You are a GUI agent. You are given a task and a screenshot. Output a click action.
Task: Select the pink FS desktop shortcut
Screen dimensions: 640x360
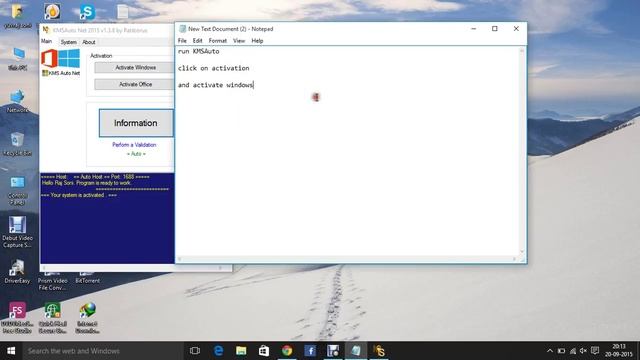click(17, 318)
